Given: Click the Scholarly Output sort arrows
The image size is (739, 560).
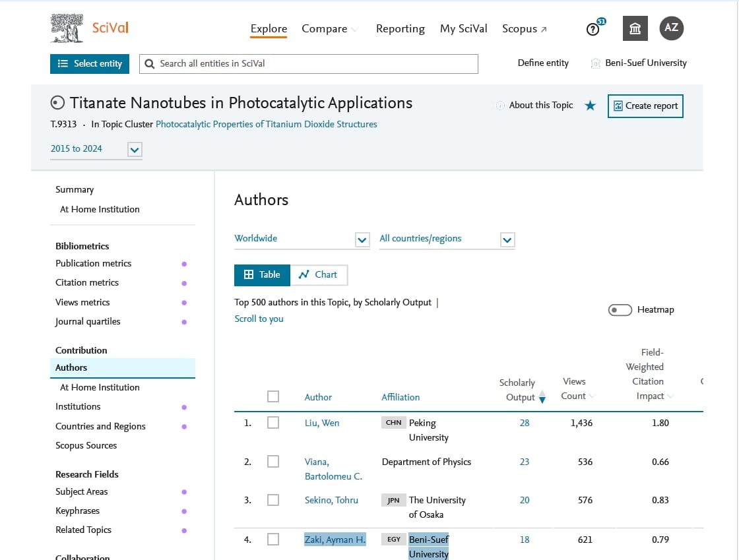Looking at the screenshot, I should coord(542,396).
